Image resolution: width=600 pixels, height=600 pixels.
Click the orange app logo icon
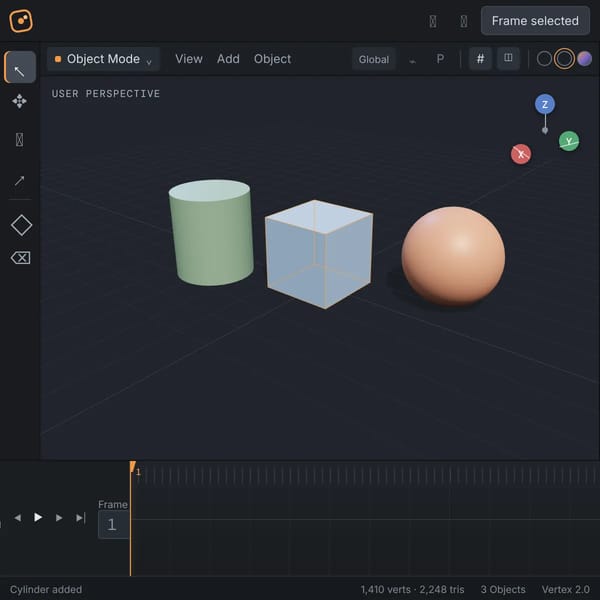point(21,21)
